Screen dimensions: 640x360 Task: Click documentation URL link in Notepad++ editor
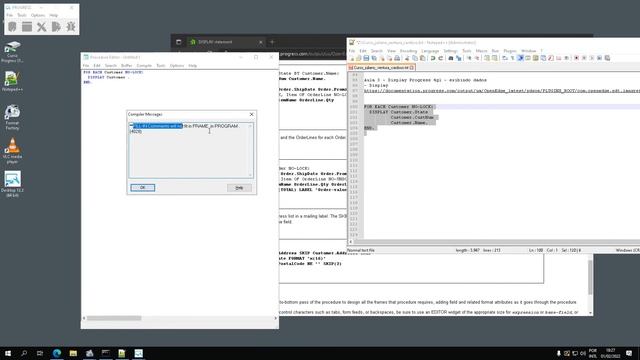[502, 91]
